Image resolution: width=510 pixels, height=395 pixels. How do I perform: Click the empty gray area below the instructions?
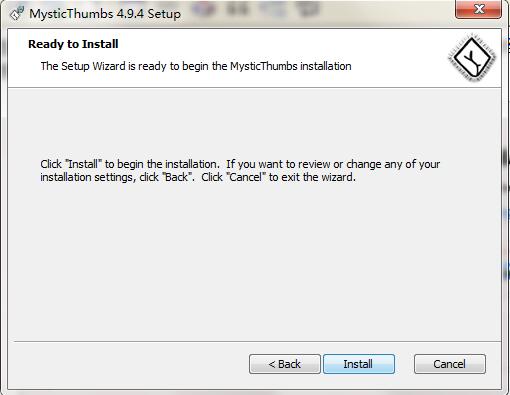[x=253, y=260]
